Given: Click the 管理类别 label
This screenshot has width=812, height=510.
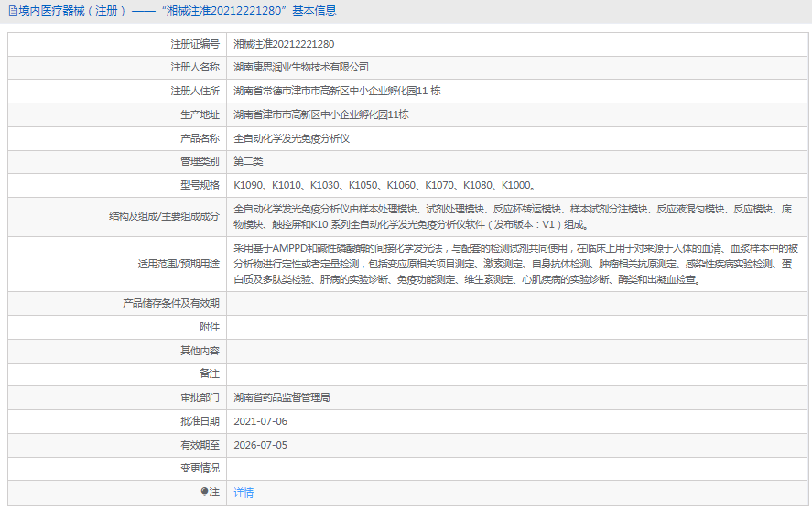Looking at the screenshot, I should (x=200, y=161).
